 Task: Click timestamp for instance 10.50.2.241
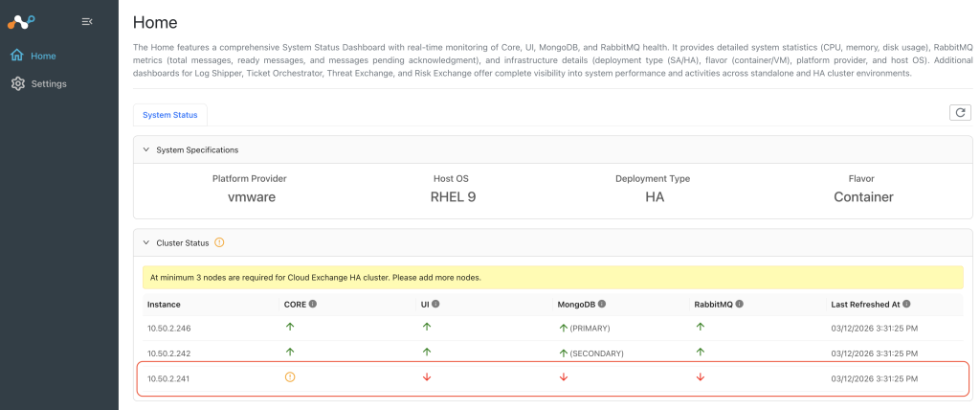(875, 378)
